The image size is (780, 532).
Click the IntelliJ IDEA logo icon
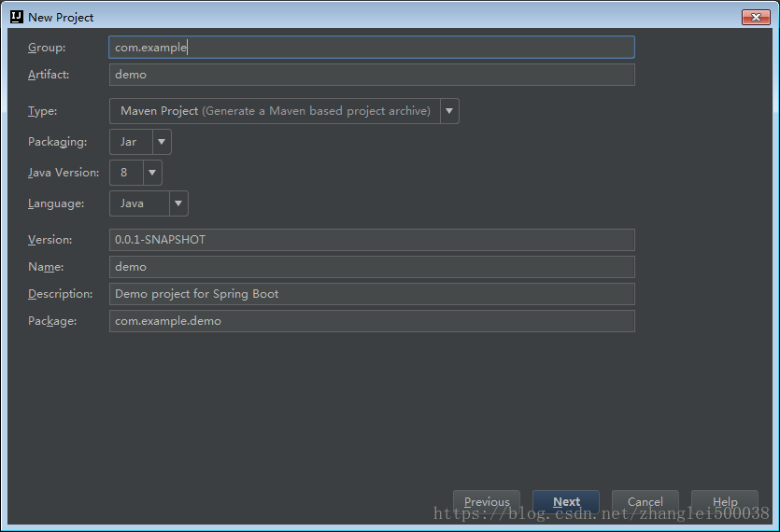click(17, 17)
